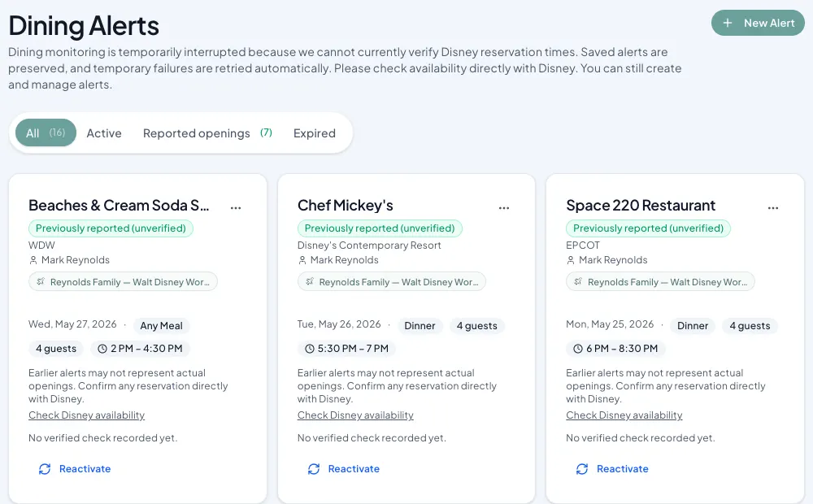The height and width of the screenshot is (504, 813).
Task: Switch to the Expired tab
Action: tap(314, 133)
